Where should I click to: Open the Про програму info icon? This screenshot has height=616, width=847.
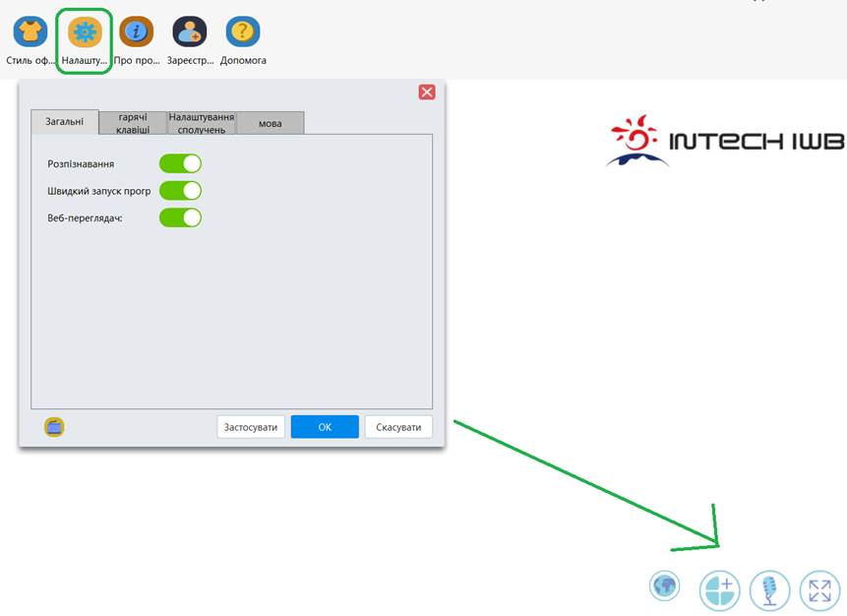tap(137, 32)
